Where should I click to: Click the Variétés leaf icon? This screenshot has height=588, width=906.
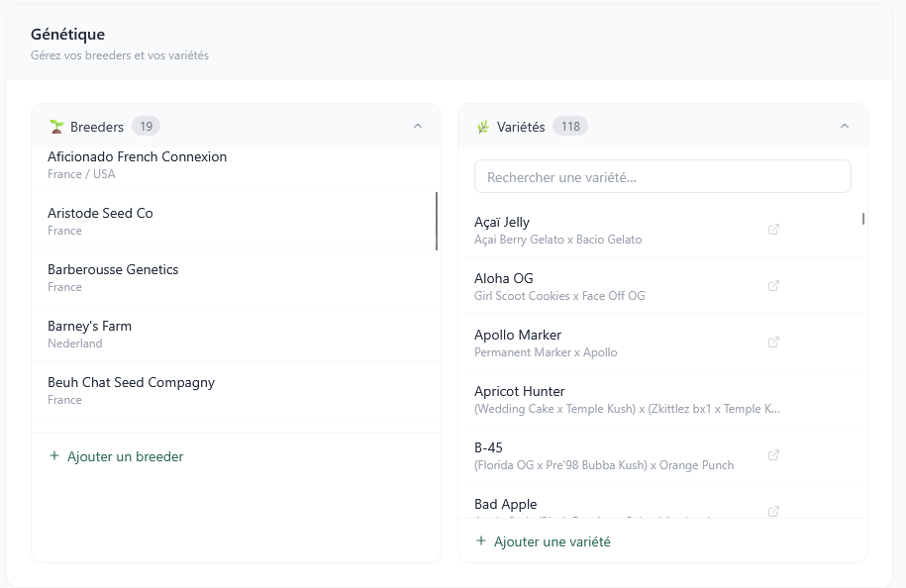(x=483, y=127)
